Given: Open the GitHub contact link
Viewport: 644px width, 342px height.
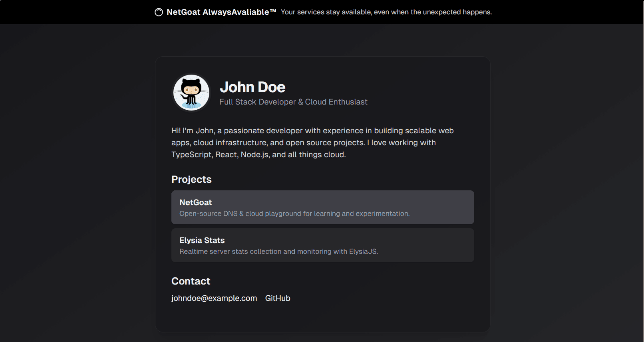Looking at the screenshot, I should [278, 298].
